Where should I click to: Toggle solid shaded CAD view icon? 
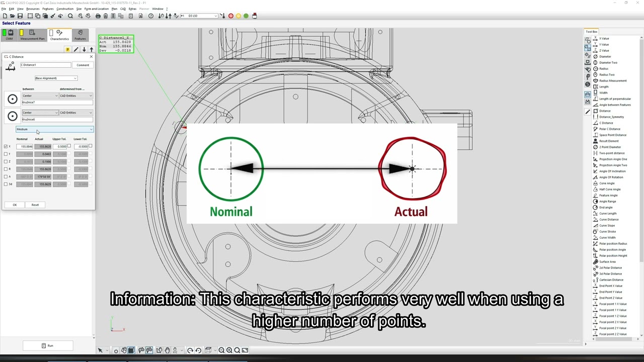(131, 350)
